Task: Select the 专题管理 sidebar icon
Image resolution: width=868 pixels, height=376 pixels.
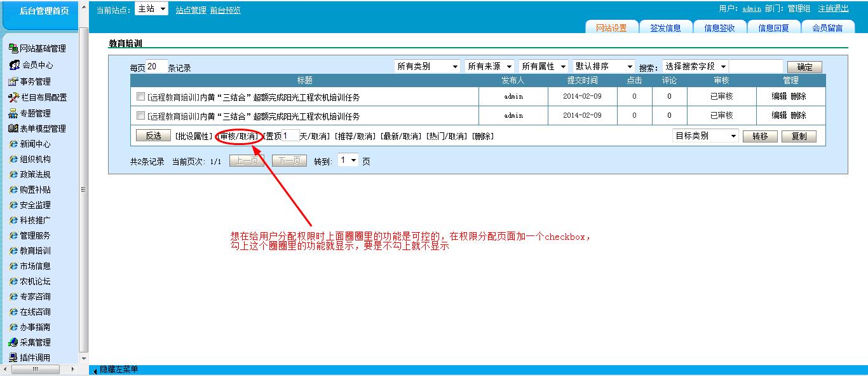Action: click(x=13, y=113)
